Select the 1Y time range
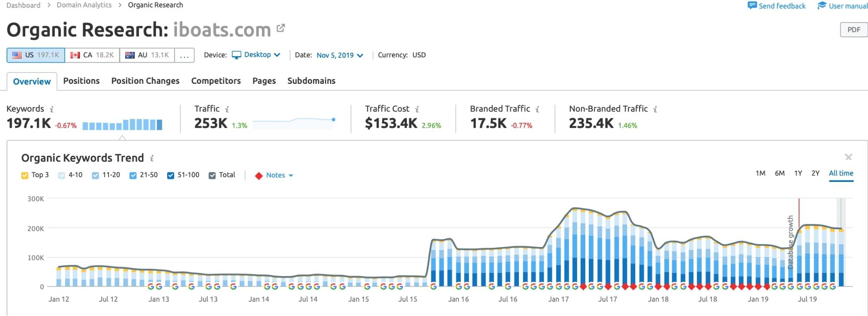 pyautogui.click(x=798, y=173)
